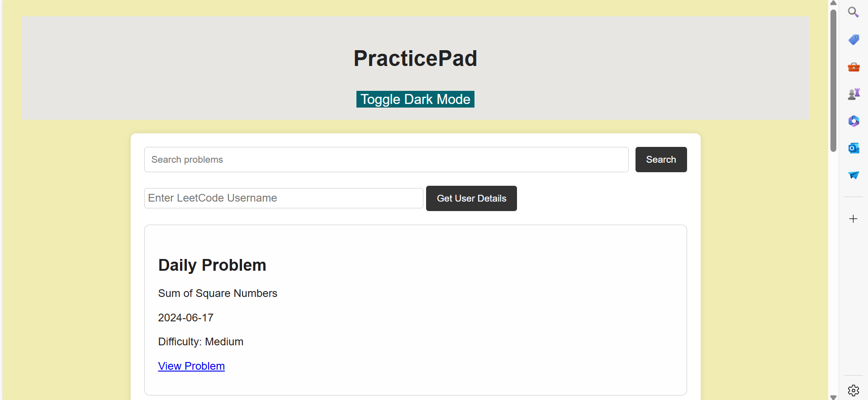
Task: Open the Games sidebar panel
Action: point(853,94)
